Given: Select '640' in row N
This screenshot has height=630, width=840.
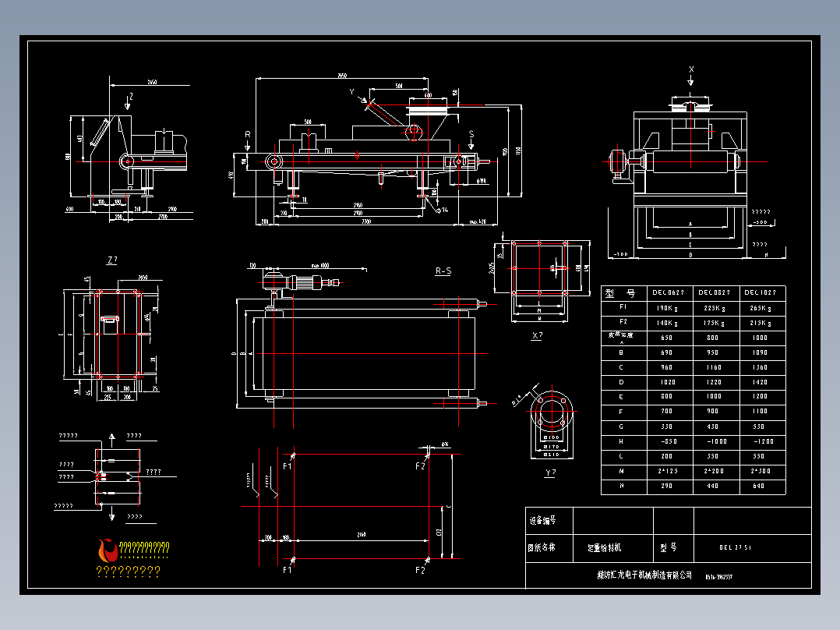Looking at the screenshot, I should pos(759,487).
